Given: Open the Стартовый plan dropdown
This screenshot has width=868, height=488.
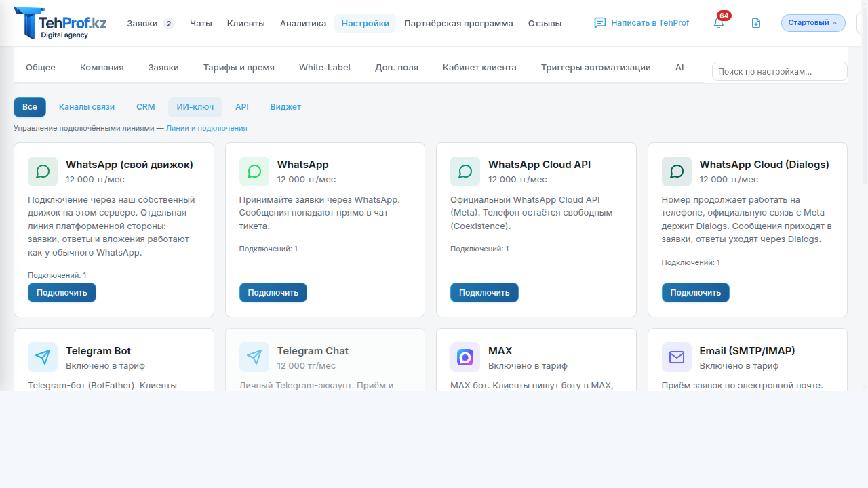Looking at the screenshot, I should click(x=813, y=23).
